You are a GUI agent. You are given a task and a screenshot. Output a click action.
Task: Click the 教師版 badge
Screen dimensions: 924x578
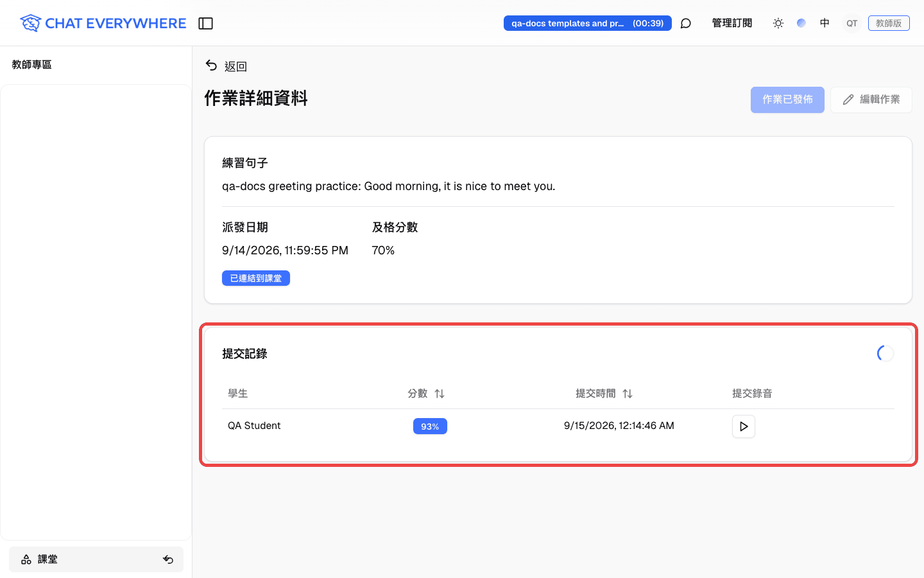click(x=889, y=23)
